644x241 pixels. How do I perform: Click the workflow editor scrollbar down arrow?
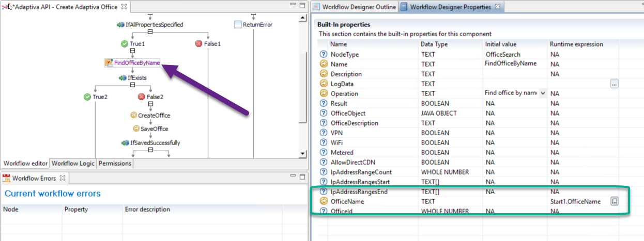click(303, 153)
